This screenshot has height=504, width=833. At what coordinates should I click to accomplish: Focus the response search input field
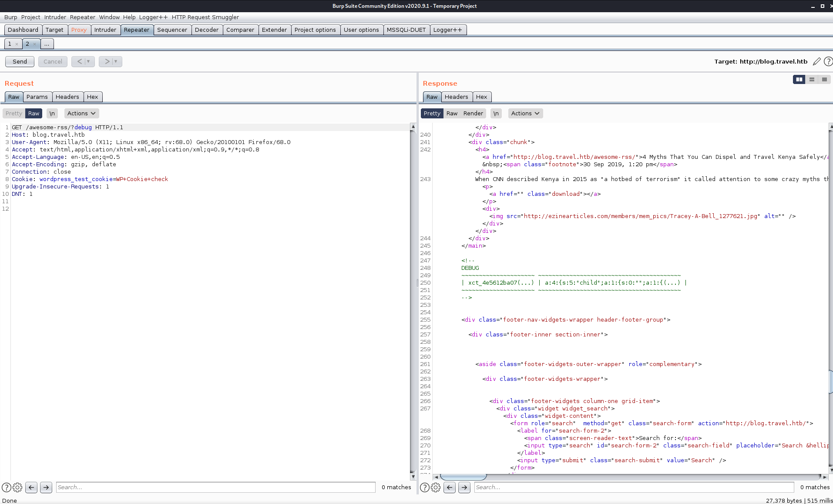coord(634,487)
